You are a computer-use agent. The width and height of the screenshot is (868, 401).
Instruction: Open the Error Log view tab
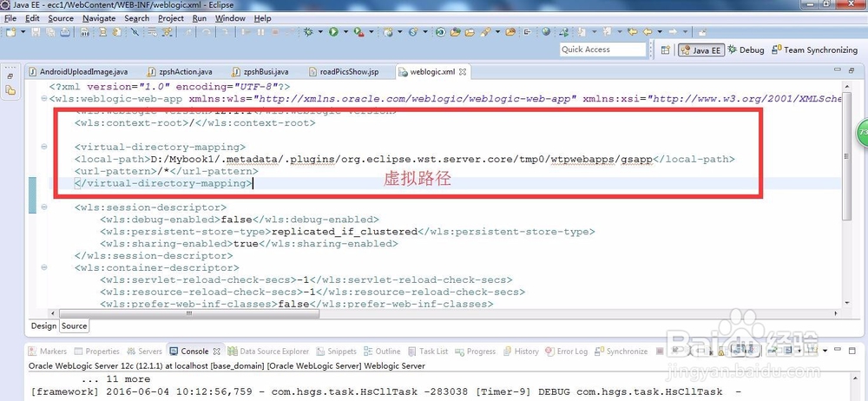point(566,352)
